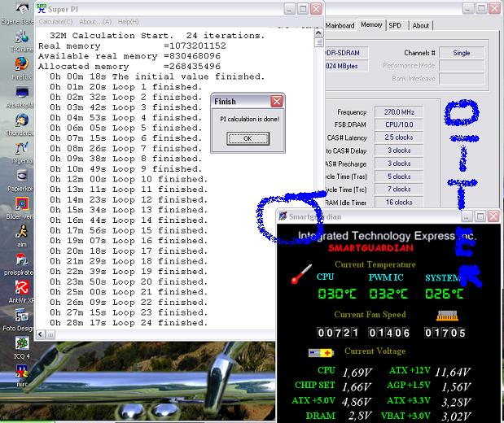
Task: Click the Smartguardian title bar icon
Action: [283, 216]
